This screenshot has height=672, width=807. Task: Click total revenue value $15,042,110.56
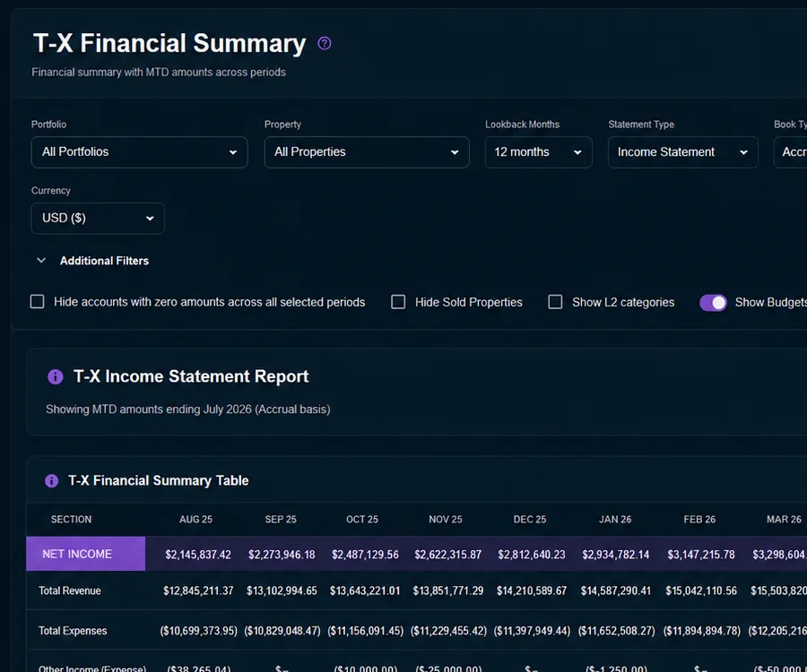[701, 590]
